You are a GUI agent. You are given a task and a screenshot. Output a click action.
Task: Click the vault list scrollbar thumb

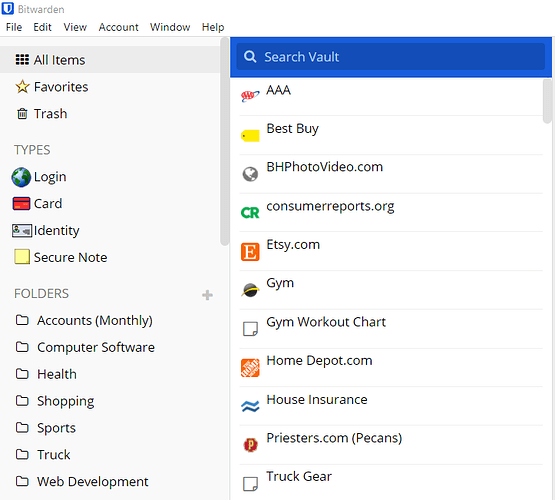point(547,101)
